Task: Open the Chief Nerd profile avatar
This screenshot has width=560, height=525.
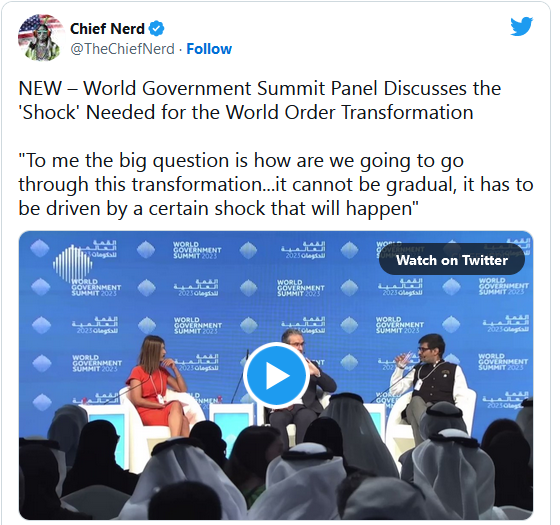Action: [x=40, y=38]
